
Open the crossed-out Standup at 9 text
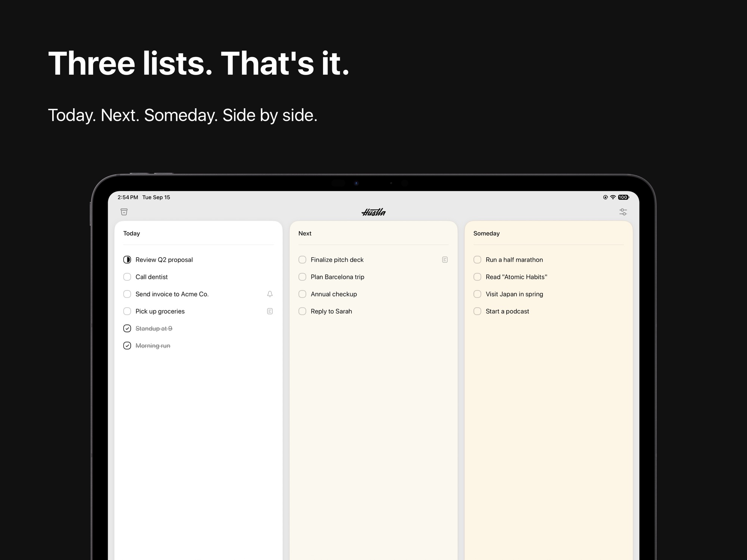point(154,329)
